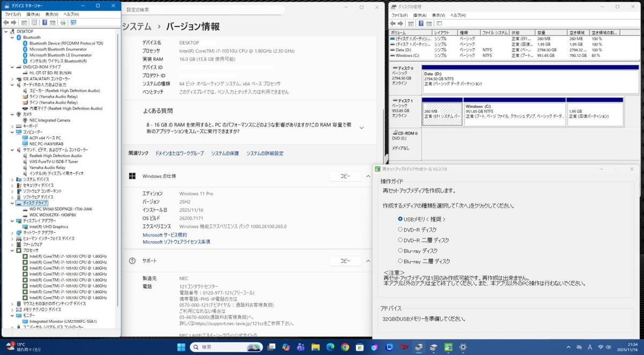Choose the DVD-R ディスク radio option

tap(400, 230)
